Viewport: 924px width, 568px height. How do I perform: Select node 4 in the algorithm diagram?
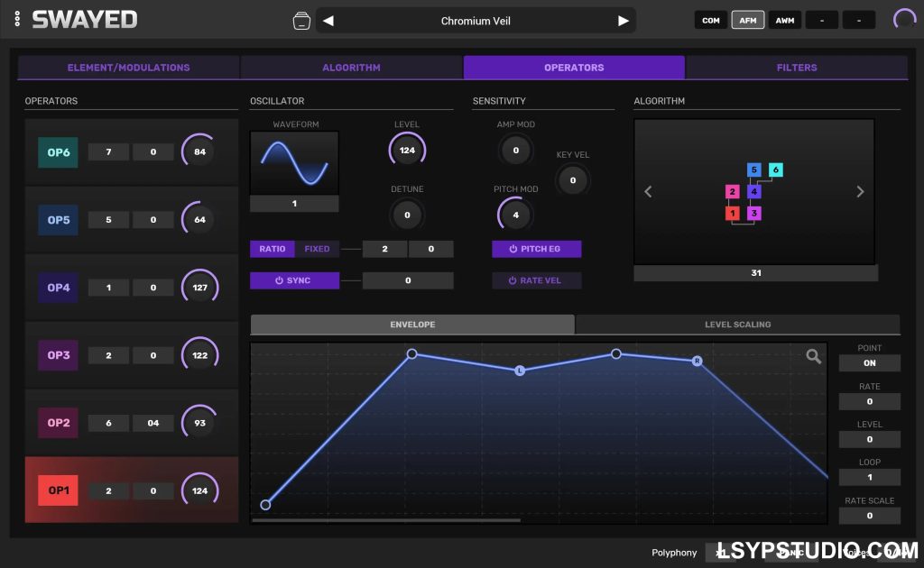(x=754, y=191)
